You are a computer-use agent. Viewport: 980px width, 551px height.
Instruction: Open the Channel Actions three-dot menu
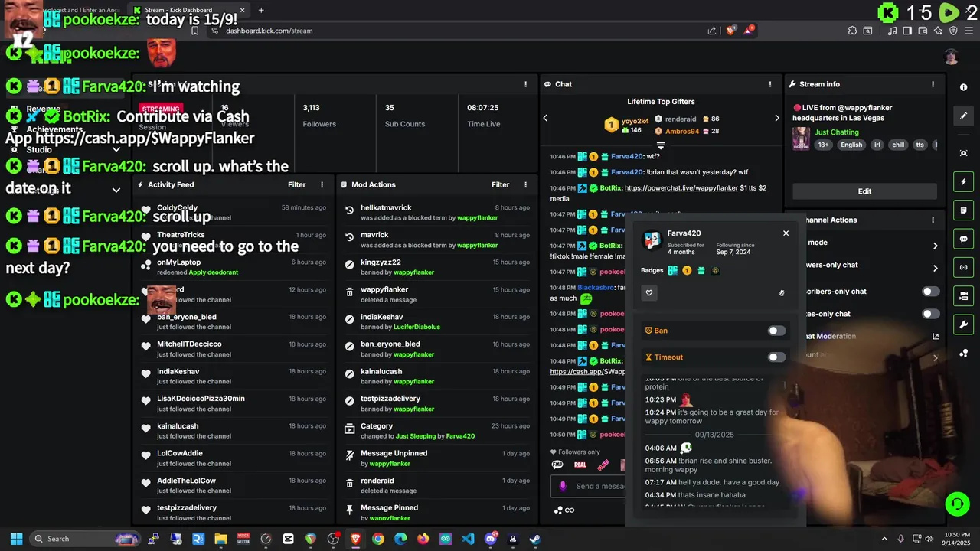tap(933, 220)
